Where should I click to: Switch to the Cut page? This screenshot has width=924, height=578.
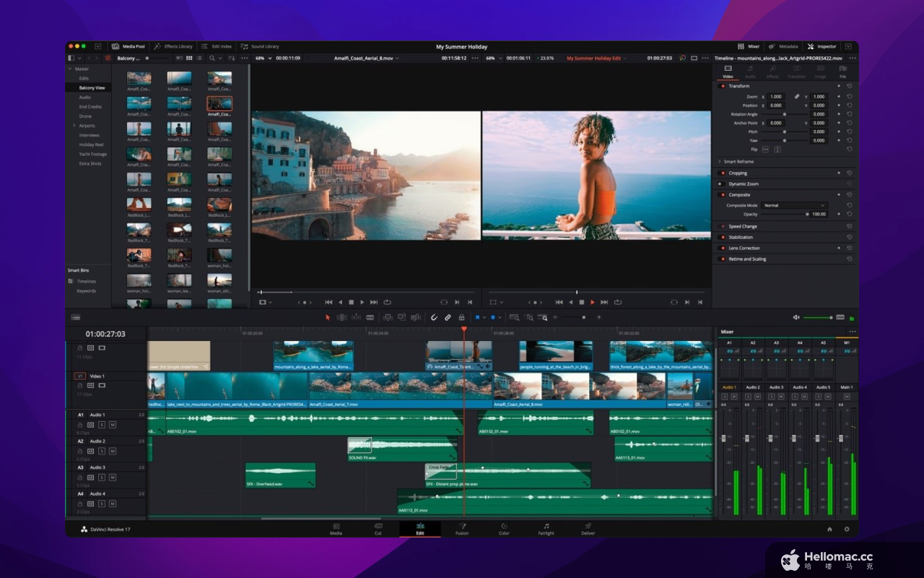click(x=378, y=529)
